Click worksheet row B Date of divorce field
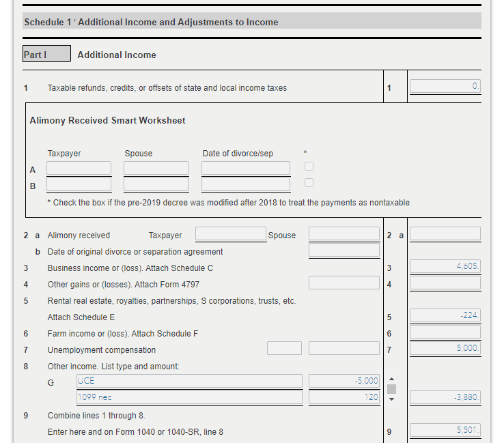 (x=246, y=184)
